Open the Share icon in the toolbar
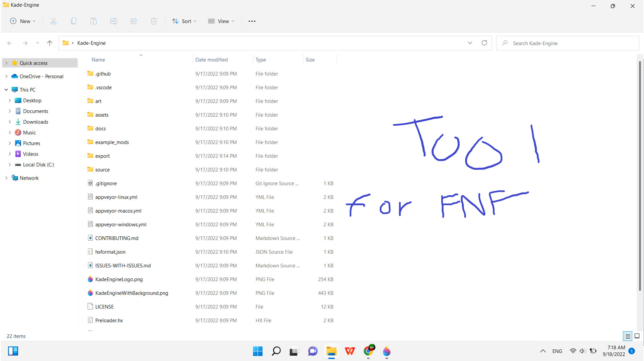 tap(133, 21)
